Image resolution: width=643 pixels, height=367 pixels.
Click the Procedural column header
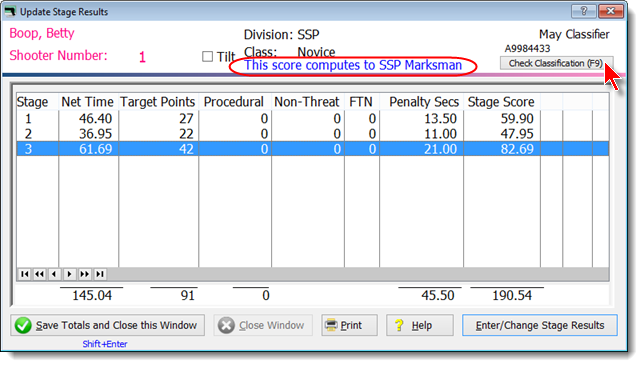[x=234, y=102]
